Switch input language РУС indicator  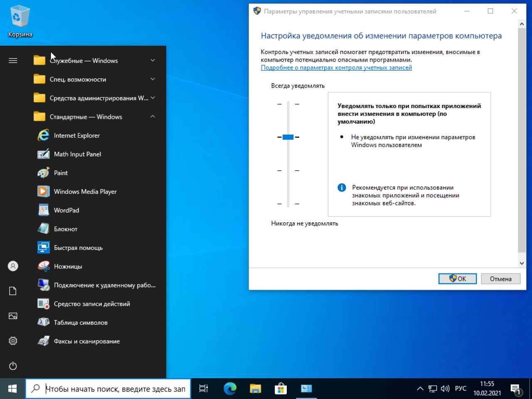461,389
